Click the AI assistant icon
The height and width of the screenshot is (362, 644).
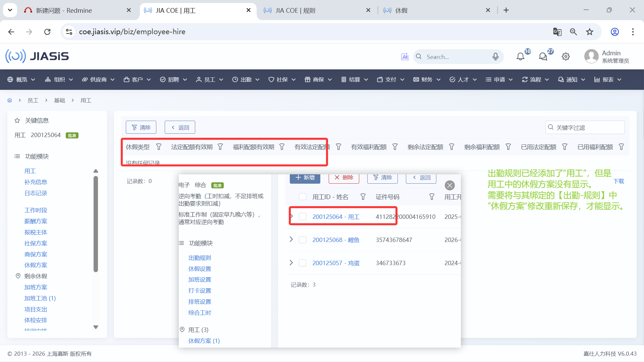click(x=405, y=57)
